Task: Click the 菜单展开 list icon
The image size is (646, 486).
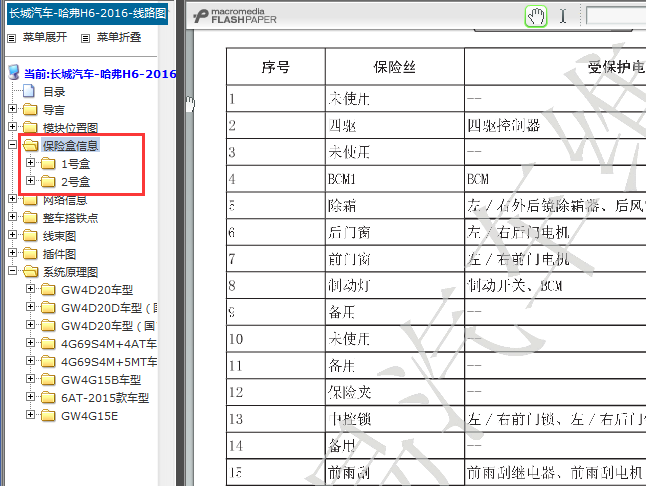Action: 12,38
